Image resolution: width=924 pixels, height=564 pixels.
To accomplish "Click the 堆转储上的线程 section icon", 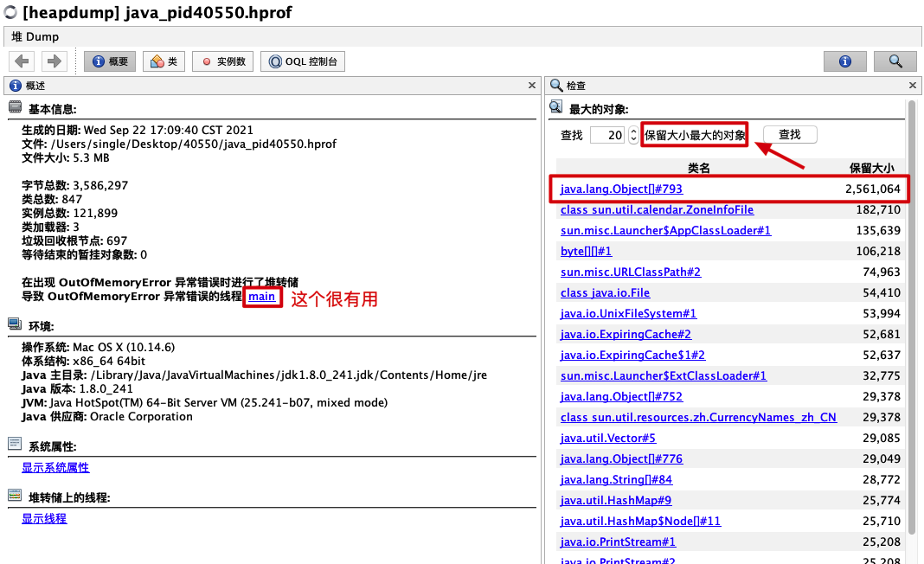I will (x=16, y=495).
